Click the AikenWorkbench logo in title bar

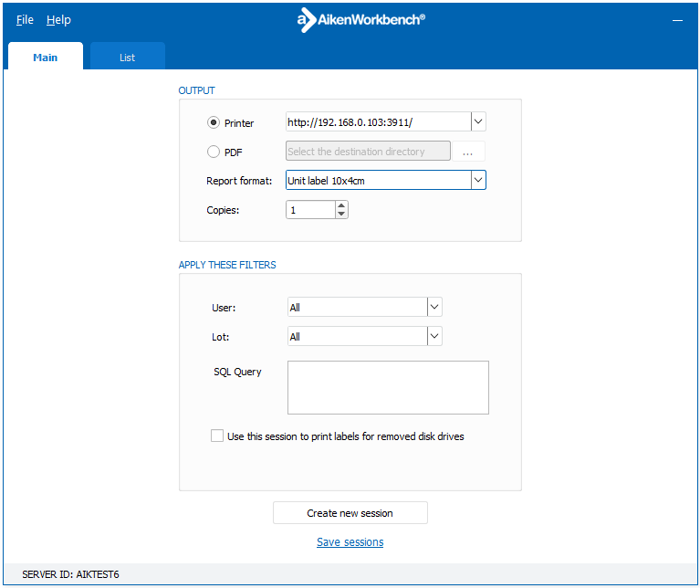point(360,20)
